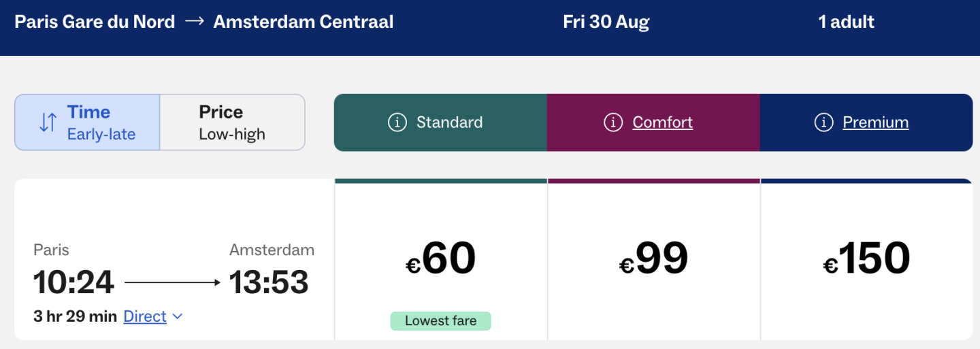The width and height of the screenshot is (980, 349).
Task: Open the Premium class info icon
Action: 823,122
